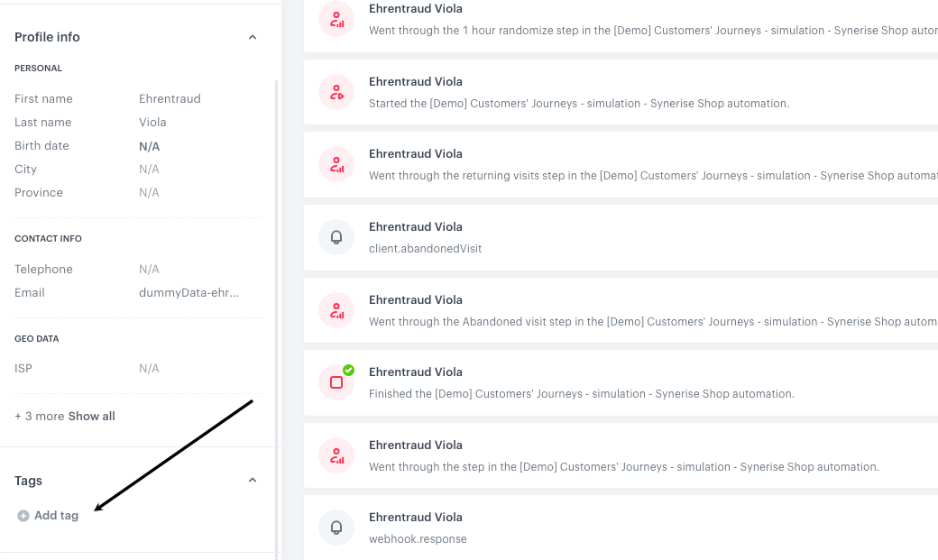
Task: Click the Telephone N/A value
Action: point(149,270)
